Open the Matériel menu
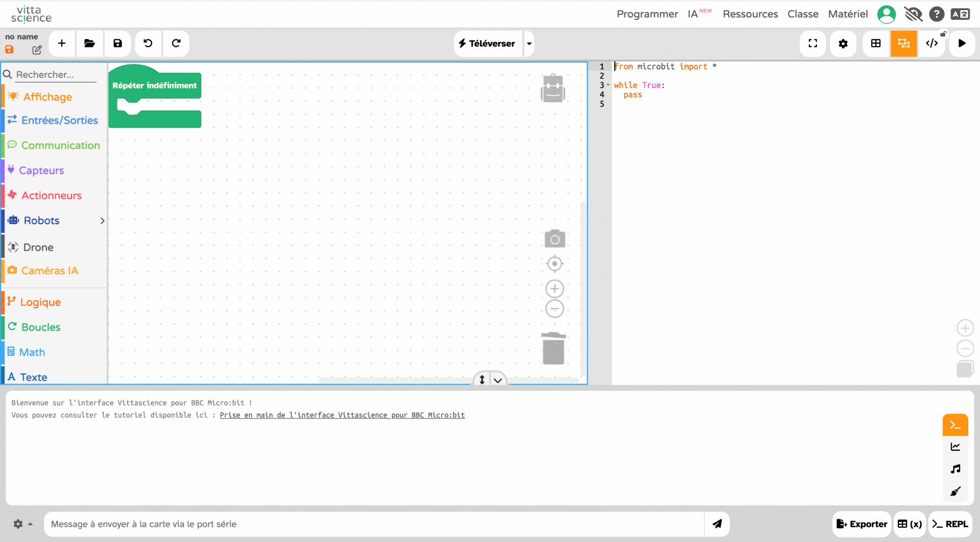Viewport: 980px width, 542px height. point(848,14)
